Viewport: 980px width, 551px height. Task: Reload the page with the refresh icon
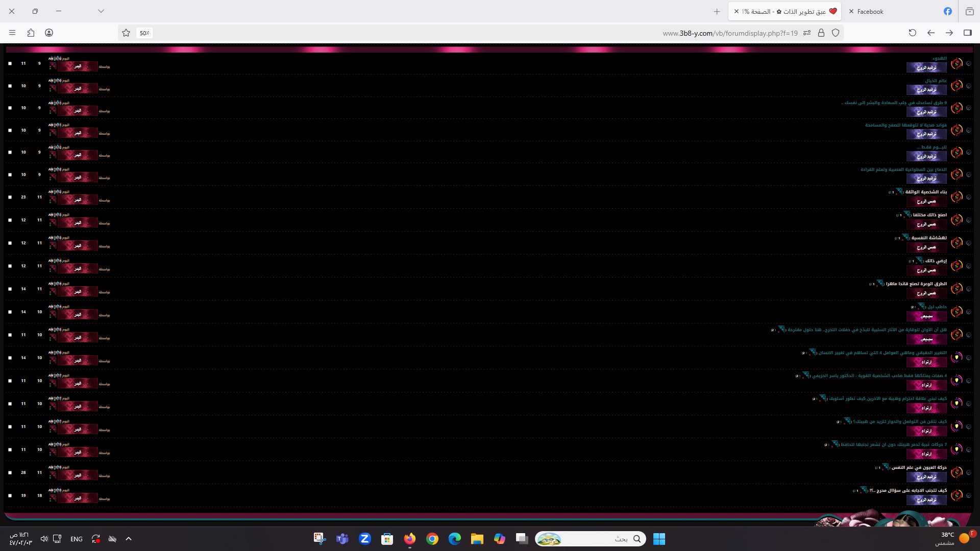pos(913,33)
